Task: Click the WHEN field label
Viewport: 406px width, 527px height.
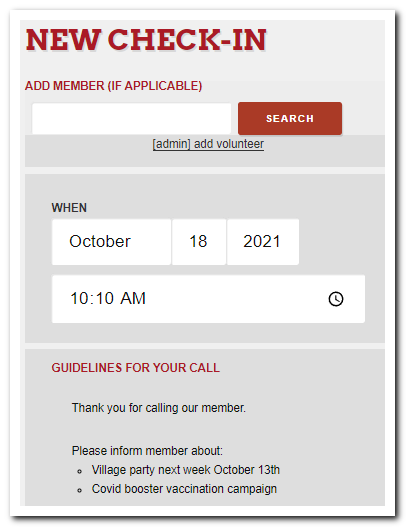Action: [69, 208]
